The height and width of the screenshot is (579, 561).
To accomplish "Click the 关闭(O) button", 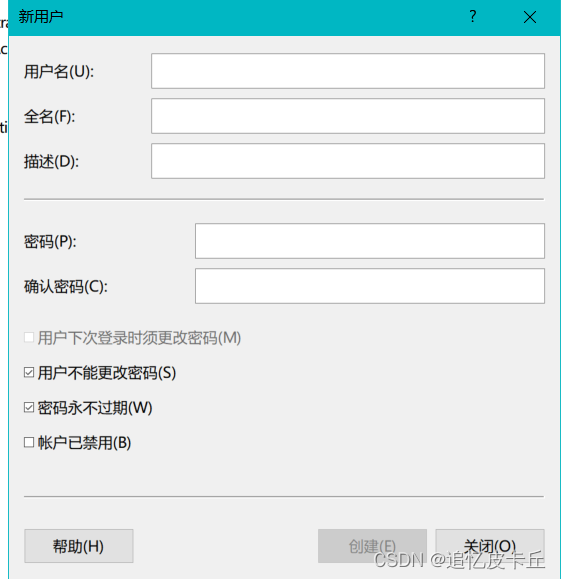I will (x=490, y=546).
